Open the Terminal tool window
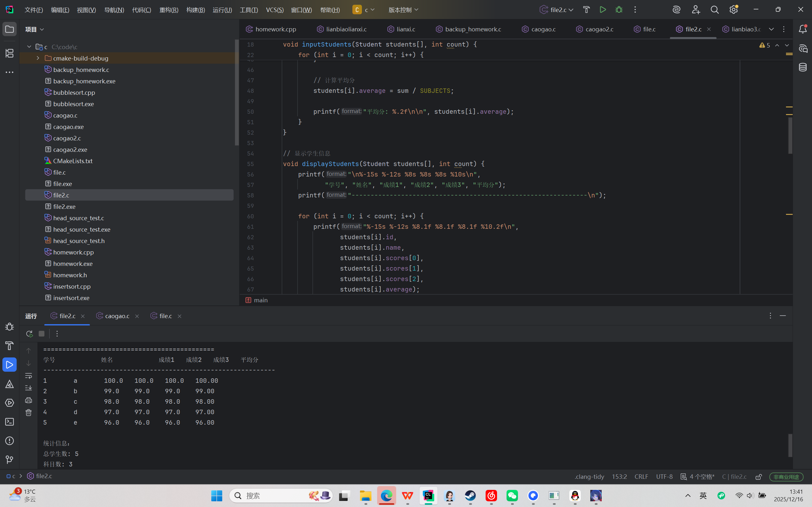Viewport: 812px width, 507px height. pos(10,422)
